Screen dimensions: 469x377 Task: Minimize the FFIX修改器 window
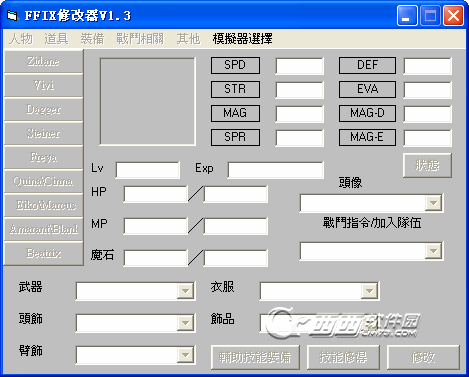tap(407, 16)
